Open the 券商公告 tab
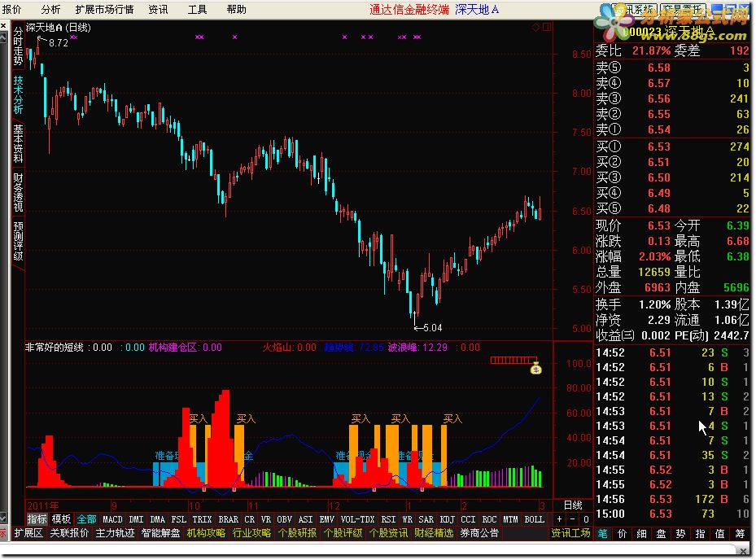The height and width of the screenshot is (560, 756). [480, 533]
